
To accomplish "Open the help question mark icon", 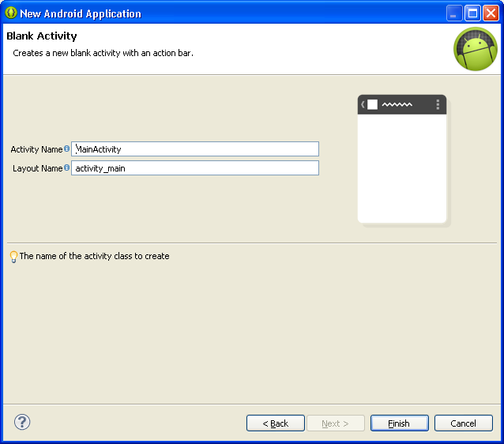I will (22, 422).
